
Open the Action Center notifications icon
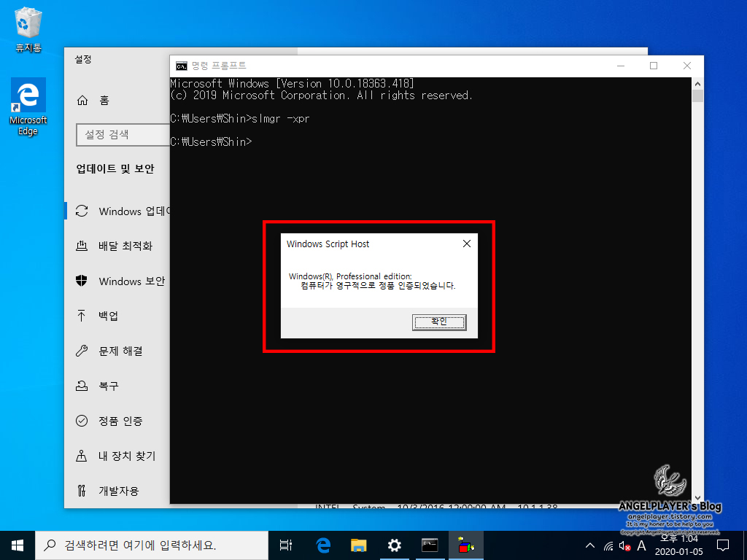(723, 545)
